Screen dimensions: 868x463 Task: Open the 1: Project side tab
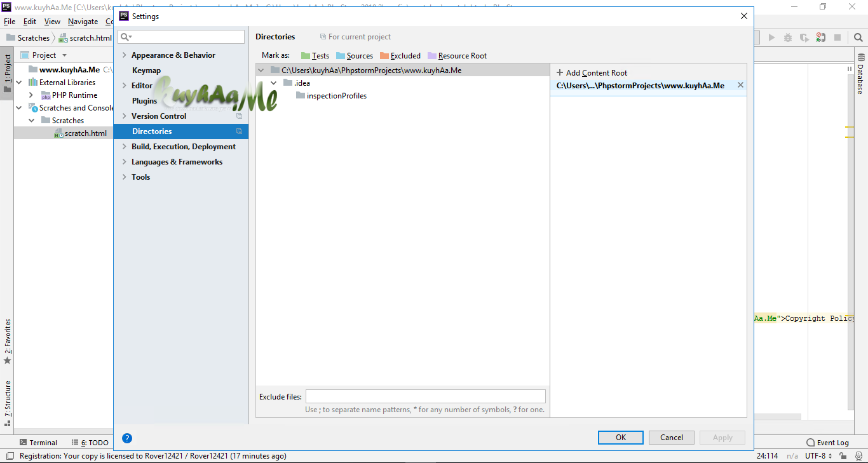[8, 74]
